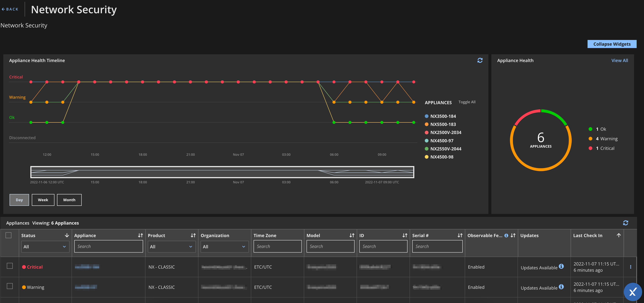Sort by Observable Feed column arrows

[513, 235]
